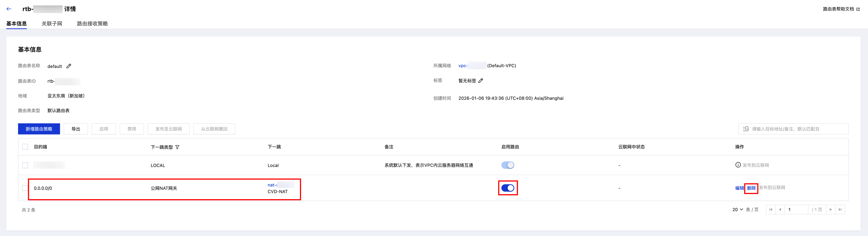
Task: Edit route table name pencil icon
Action: pyautogui.click(x=69, y=66)
